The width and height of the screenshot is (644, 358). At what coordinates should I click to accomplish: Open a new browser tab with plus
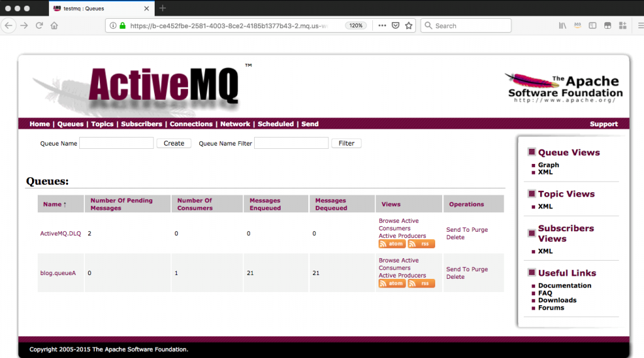coord(163,8)
